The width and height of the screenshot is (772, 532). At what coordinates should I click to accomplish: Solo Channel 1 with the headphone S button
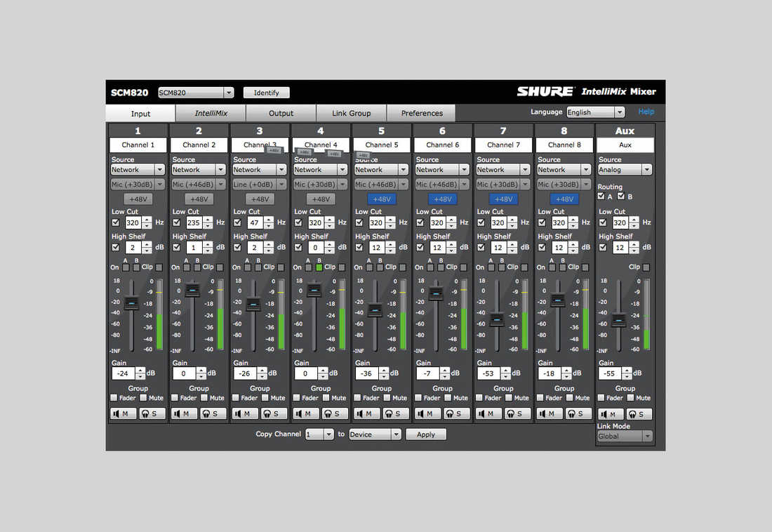click(x=152, y=414)
